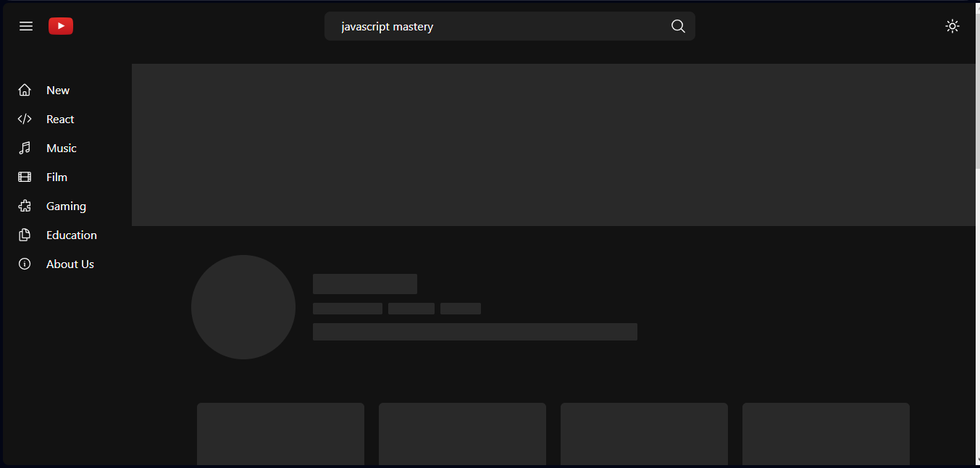Image resolution: width=980 pixels, height=468 pixels.
Task: Click the search field containing 'javascript mastery'
Action: (510, 26)
